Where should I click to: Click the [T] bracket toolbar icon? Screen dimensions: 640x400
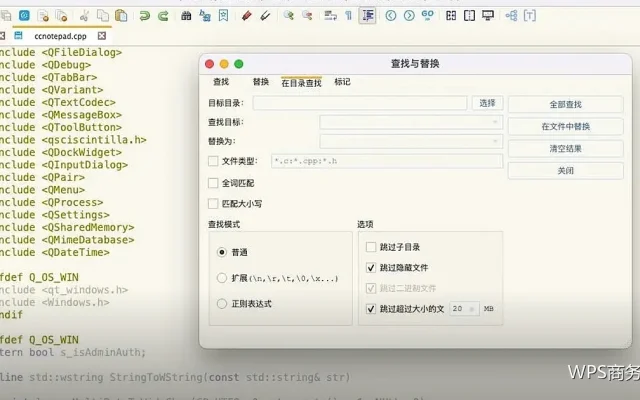529,16
